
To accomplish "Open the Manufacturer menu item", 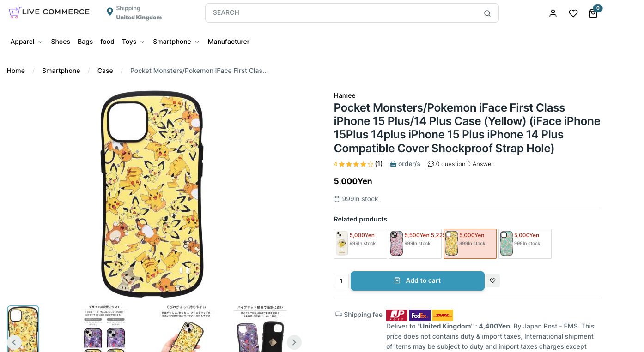I will point(229,42).
